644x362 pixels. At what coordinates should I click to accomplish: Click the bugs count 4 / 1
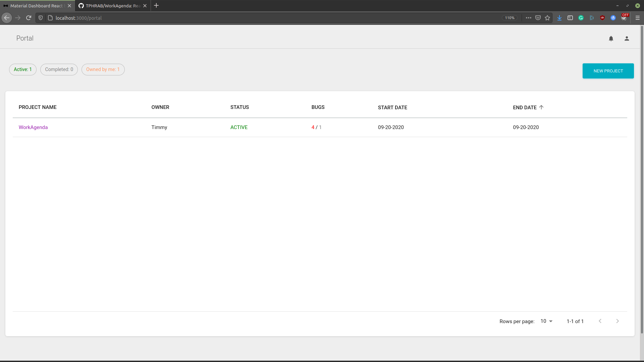tap(316, 127)
